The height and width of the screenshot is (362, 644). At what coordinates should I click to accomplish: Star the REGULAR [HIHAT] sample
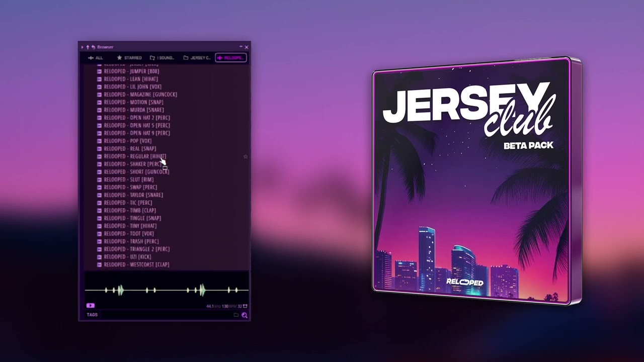(246, 156)
